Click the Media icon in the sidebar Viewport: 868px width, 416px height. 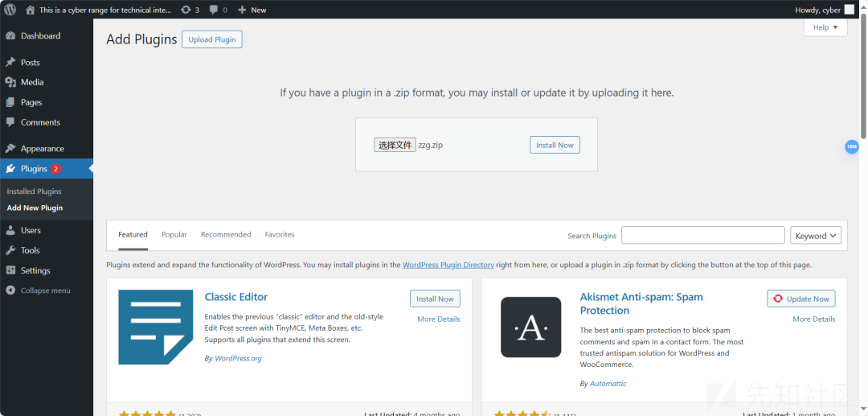[10, 82]
